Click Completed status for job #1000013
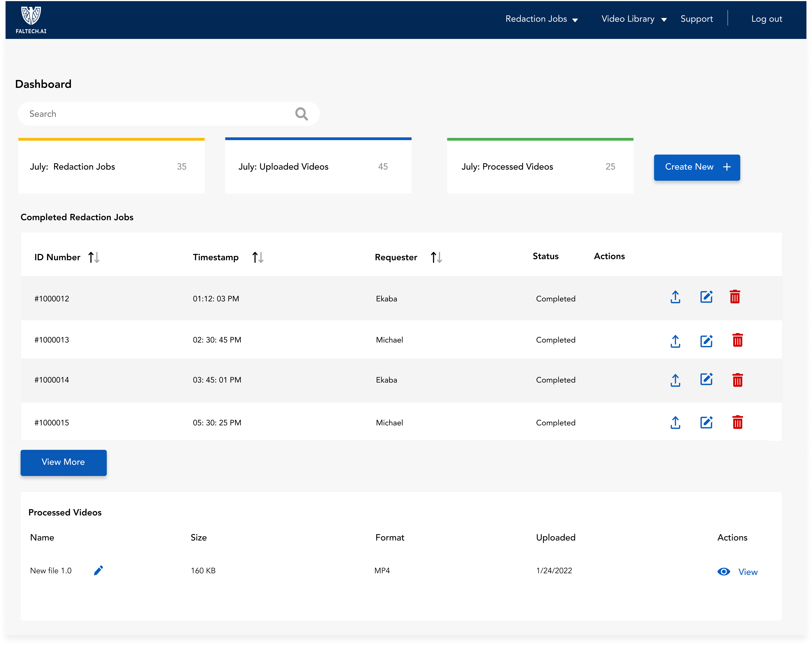 point(556,340)
